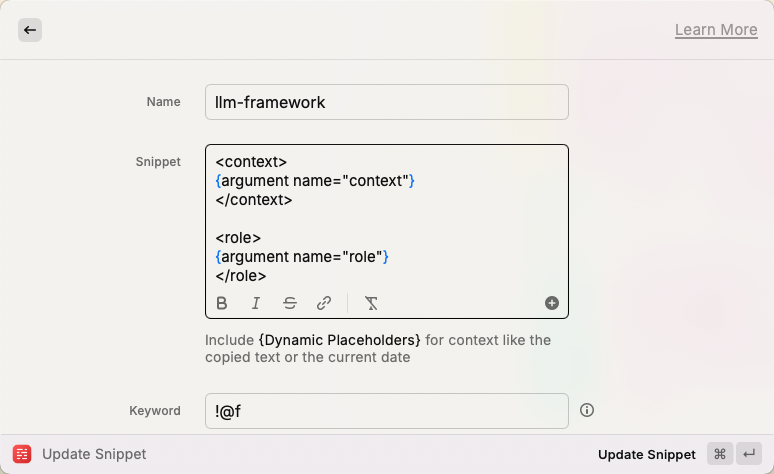Toggle bold formatting in snippet editor
The image size is (774, 474).
coord(222,303)
